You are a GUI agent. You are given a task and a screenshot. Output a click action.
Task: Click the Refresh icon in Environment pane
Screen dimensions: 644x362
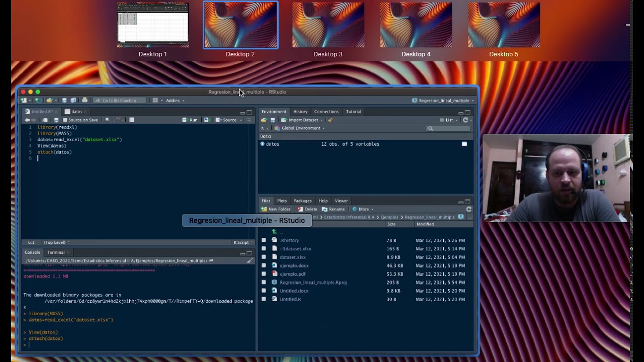[x=465, y=120]
